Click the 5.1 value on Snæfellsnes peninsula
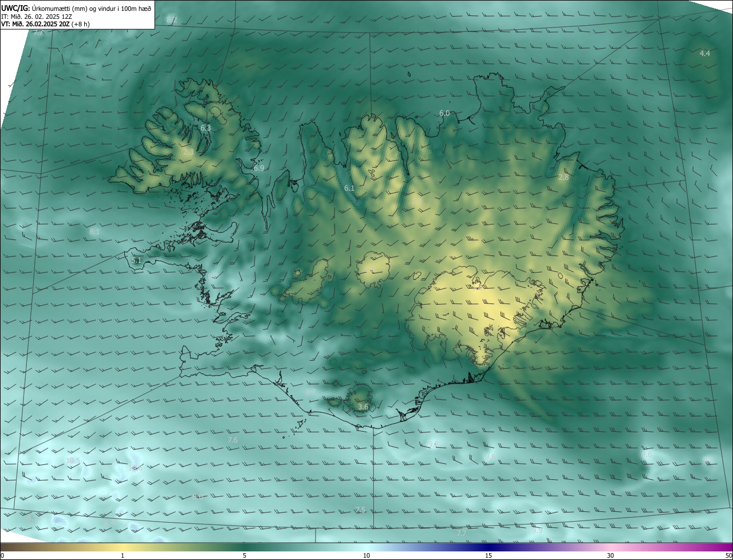 point(136,260)
